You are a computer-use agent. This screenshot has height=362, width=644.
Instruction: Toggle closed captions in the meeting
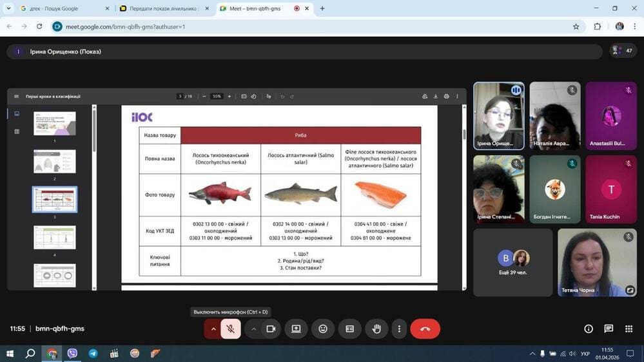tap(349, 329)
